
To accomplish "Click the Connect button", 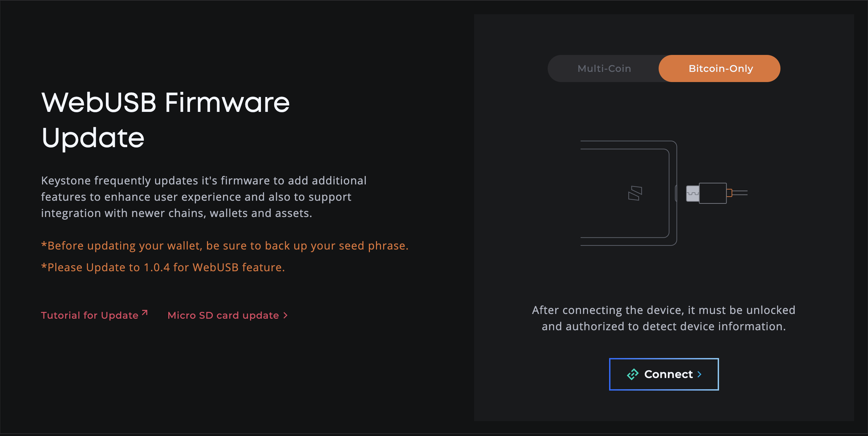I will (x=664, y=374).
